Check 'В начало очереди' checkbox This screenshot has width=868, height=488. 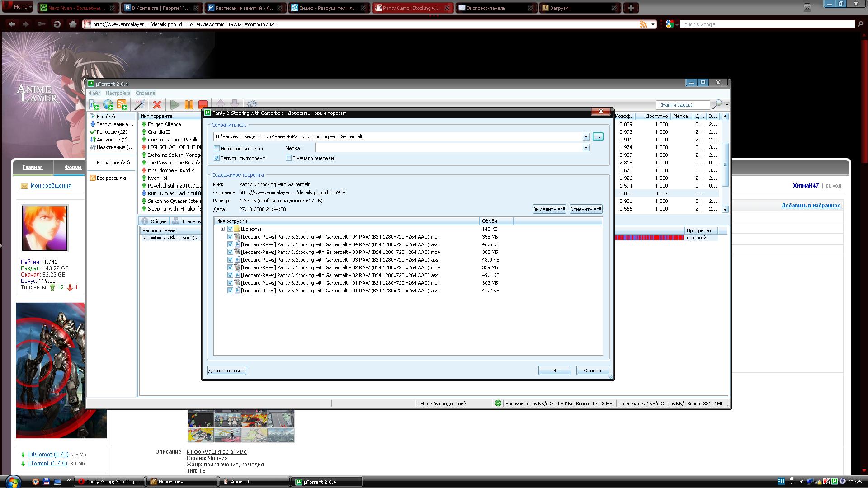(x=288, y=158)
